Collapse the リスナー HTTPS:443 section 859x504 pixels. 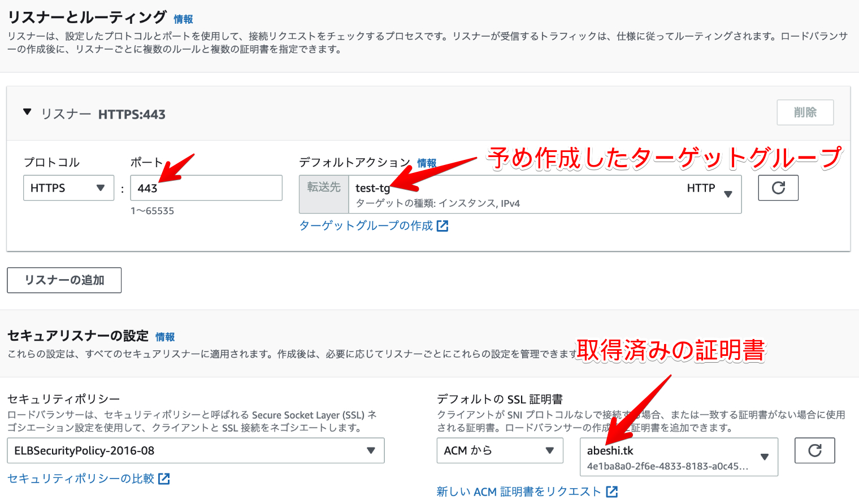click(27, 112)
